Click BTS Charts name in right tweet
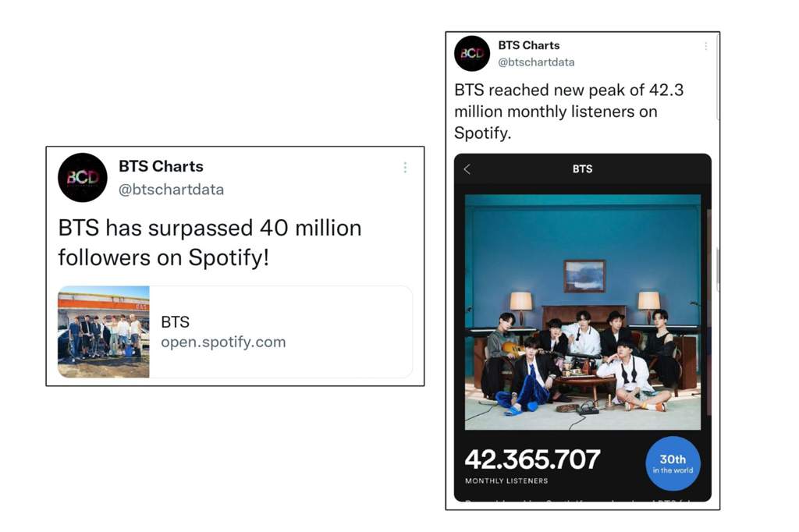 coord(529,45)
